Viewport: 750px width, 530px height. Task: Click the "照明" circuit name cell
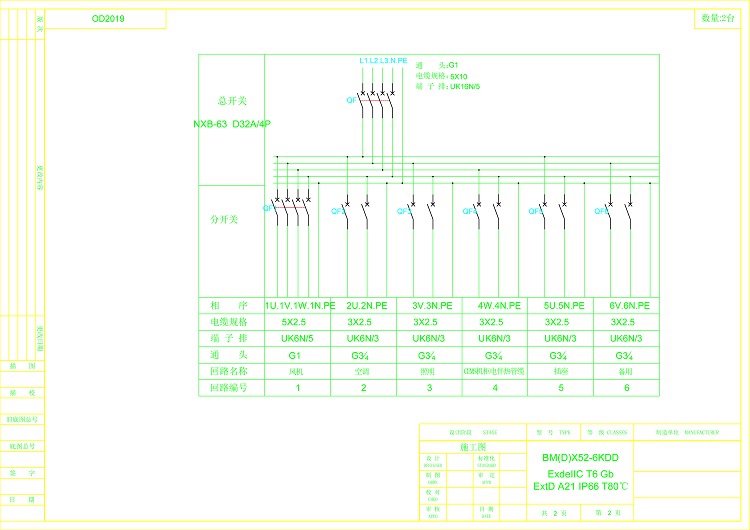coord(428,372)
